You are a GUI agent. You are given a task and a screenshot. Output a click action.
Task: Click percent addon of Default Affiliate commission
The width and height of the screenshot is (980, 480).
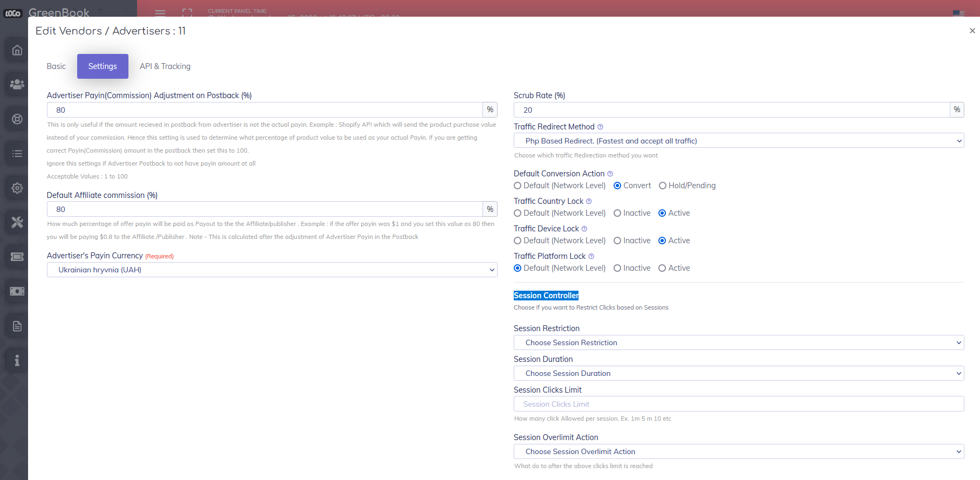(490, 209)
